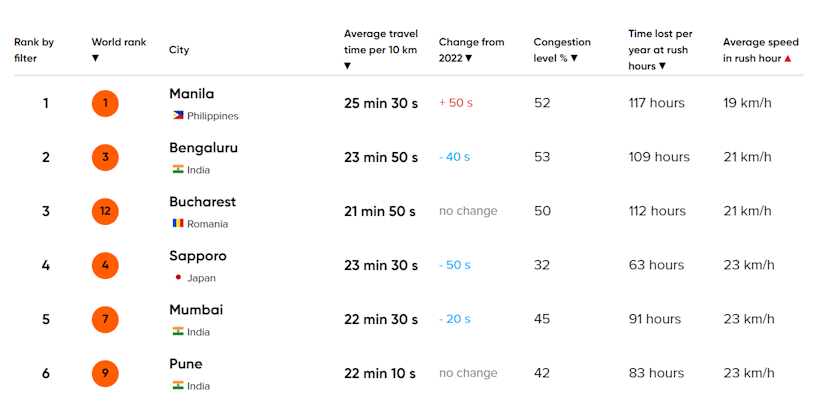Open the Bengaluru city link
The image size is (819, 407).
tap(203, 148)
